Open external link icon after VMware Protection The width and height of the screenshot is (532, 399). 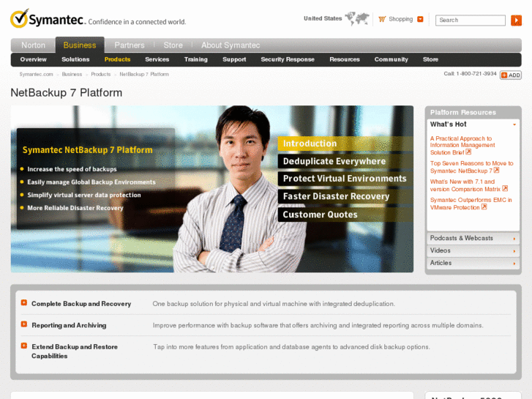click(484, 206)
